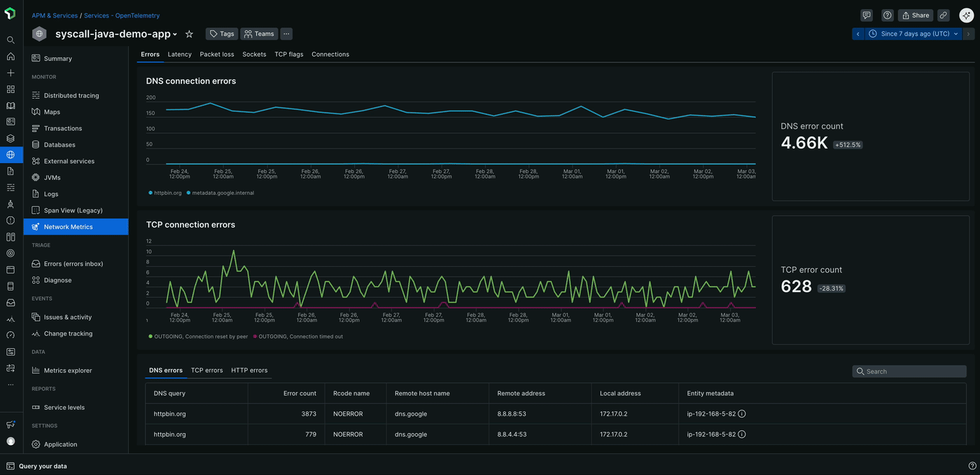Click the Search field above the errors table
This screenshot has width=980, height=475.
[909, 371]
